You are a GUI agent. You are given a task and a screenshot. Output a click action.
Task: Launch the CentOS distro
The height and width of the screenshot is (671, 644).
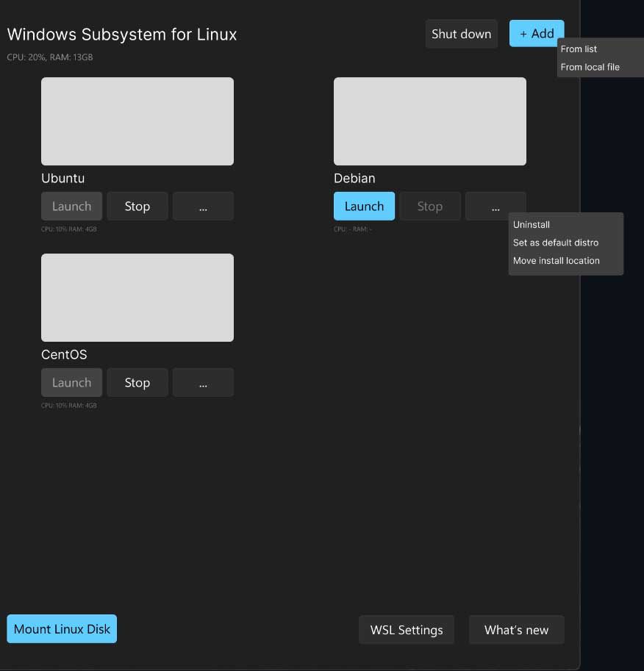71,383
